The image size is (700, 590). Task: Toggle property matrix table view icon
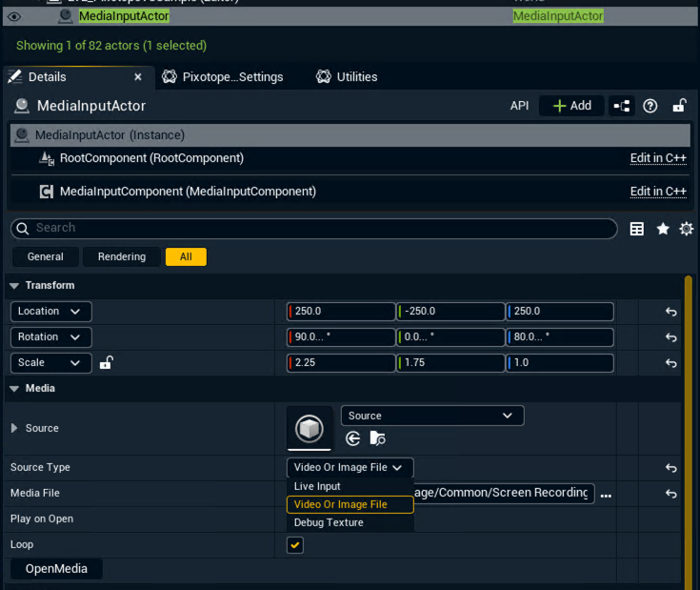coord(636,229)
